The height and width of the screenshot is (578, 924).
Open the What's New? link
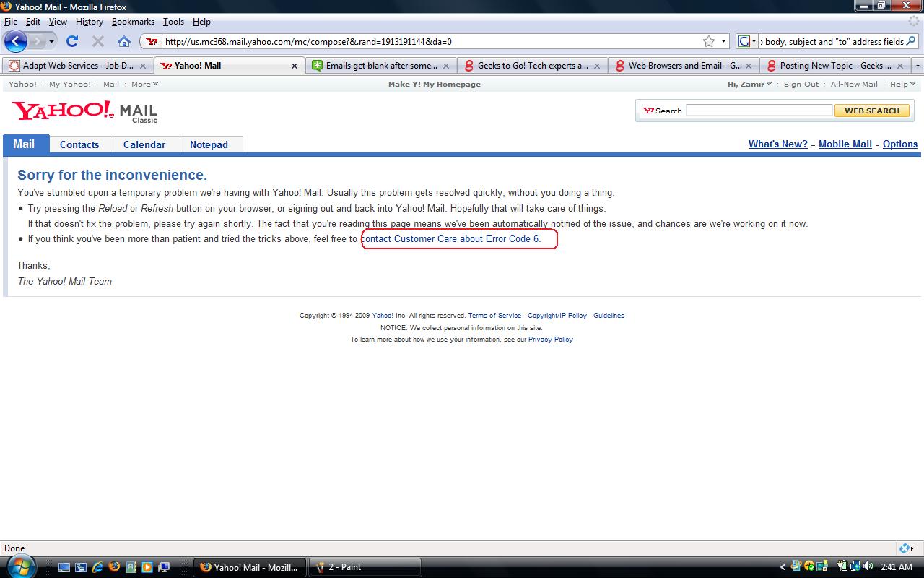point(778,144)
